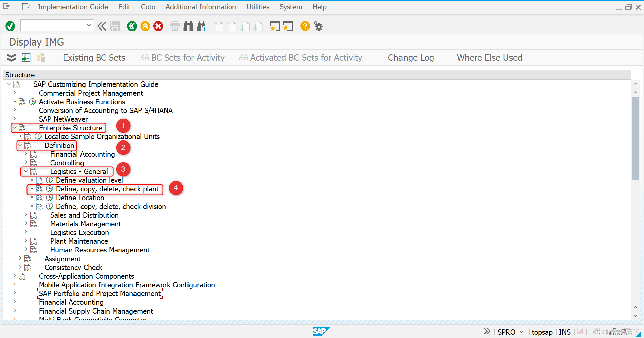Viewport: 644px width, 338px height.
Task: Open the Goto menu
Action: (148, 7)
